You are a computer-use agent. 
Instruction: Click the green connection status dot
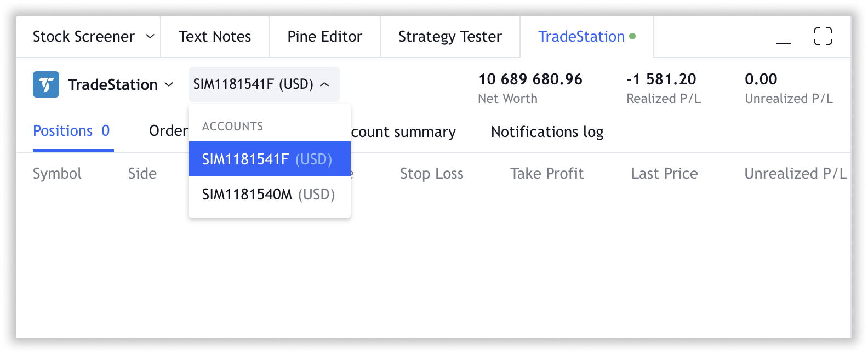click(632, 36)
